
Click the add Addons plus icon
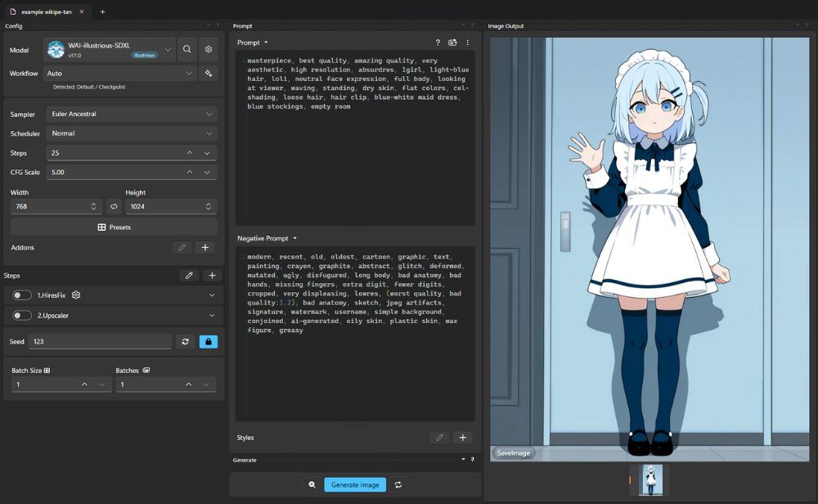205,248
